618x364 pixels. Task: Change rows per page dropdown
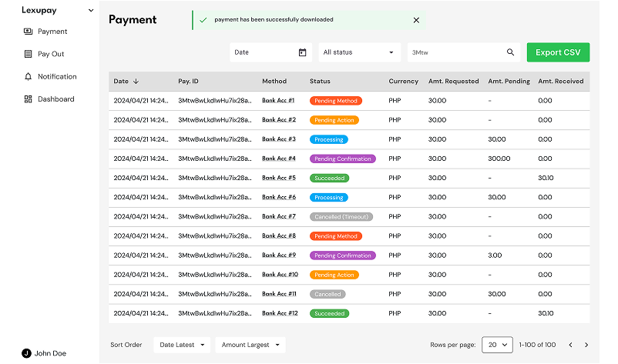click(x=497, y=345)
